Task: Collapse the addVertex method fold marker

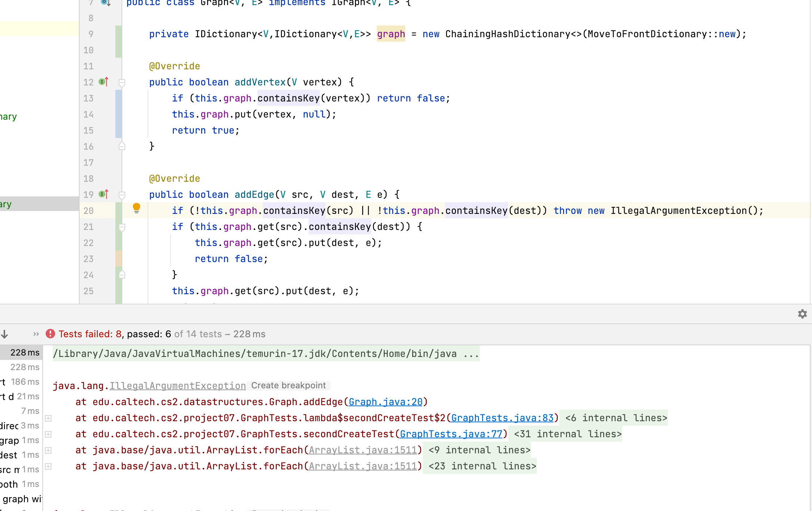Action: (x=122, y=82)
